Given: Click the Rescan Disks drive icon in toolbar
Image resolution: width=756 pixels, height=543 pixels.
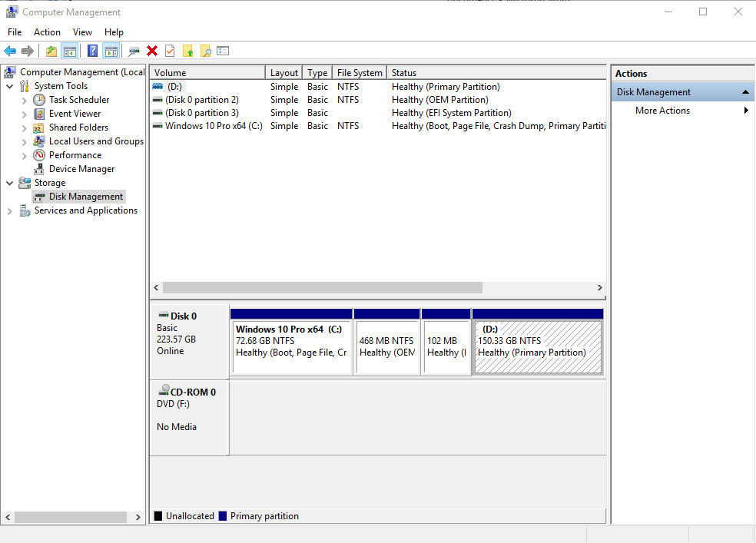Looking at the screenshot, I should [134, 51].
